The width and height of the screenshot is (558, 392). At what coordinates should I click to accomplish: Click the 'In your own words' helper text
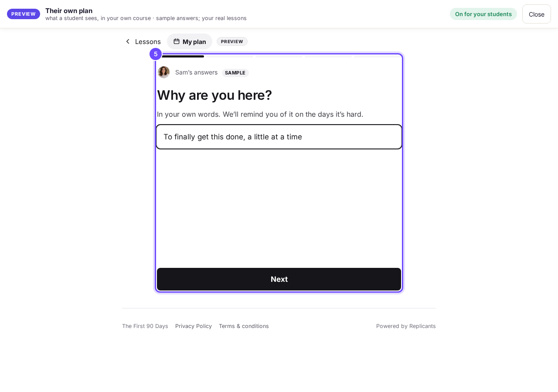pos(260,114)
